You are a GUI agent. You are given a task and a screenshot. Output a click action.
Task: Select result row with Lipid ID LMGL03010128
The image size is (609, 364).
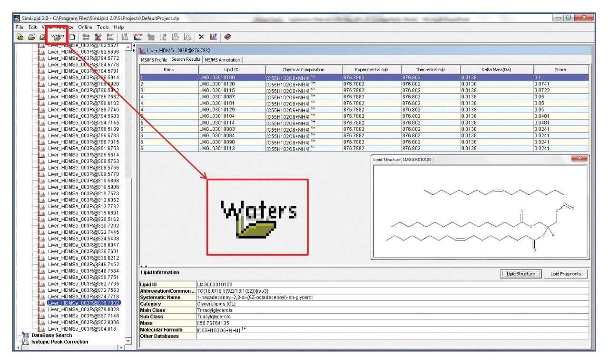363,84
